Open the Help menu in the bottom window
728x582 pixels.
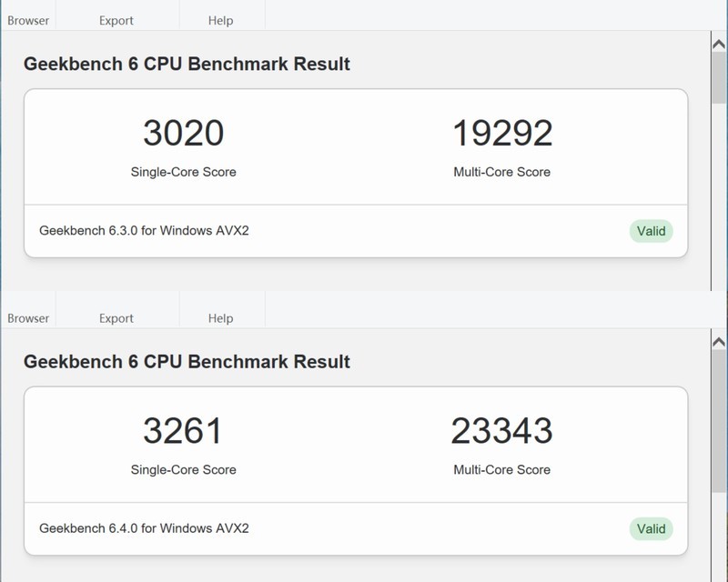tap(220, 318)
